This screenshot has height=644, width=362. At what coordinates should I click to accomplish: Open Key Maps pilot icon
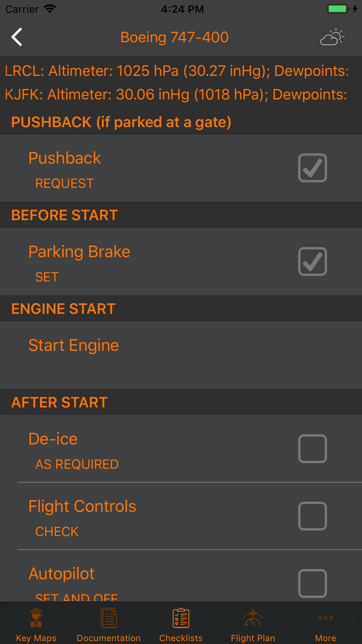pyautogui.click(x=36, y=618)
